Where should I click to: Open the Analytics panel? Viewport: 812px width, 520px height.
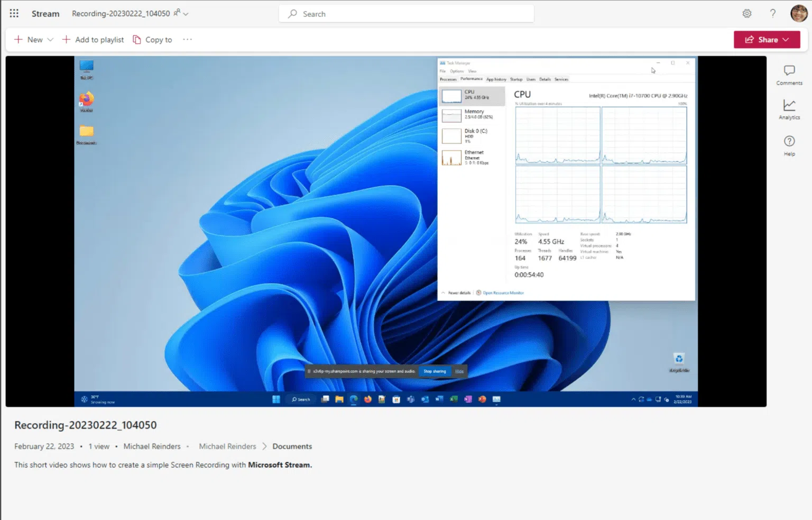[x=789, y=109]
